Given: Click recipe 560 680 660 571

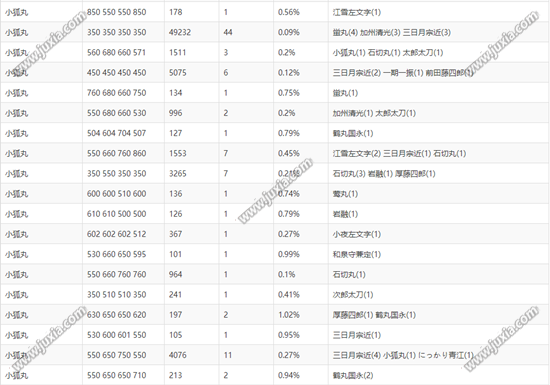Looking at the screenshot, I should click(x=116, y=53).
